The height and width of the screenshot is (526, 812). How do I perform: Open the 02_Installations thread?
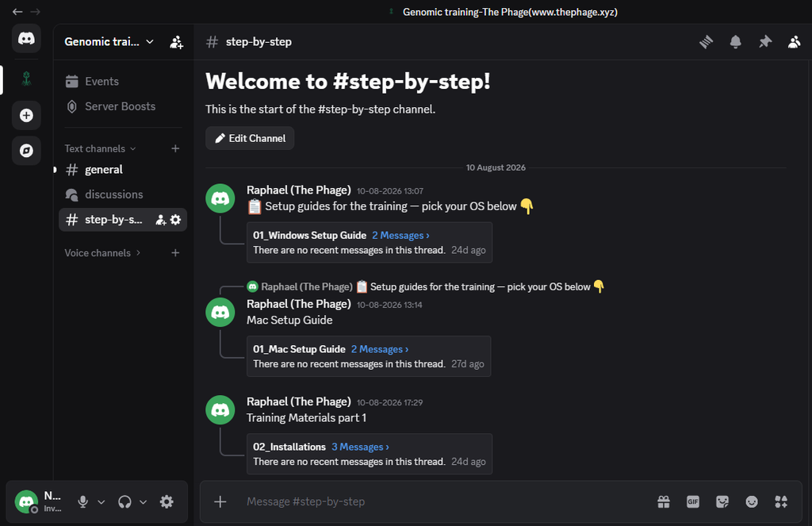pos(289,447)
